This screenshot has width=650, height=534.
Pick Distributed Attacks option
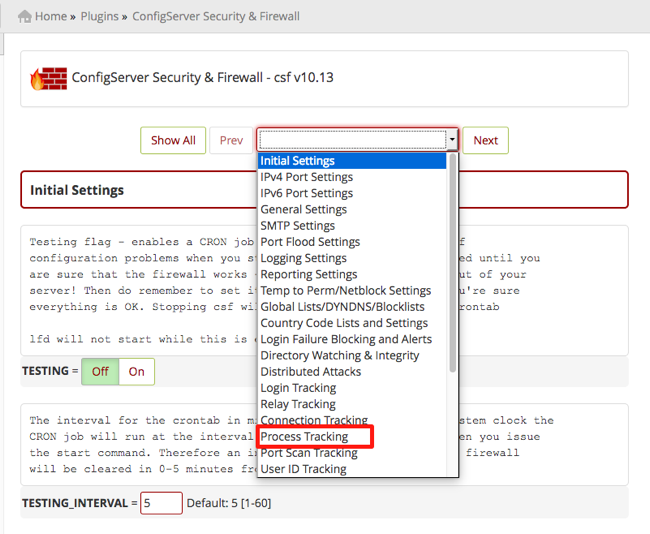click(x=352, y=371)
